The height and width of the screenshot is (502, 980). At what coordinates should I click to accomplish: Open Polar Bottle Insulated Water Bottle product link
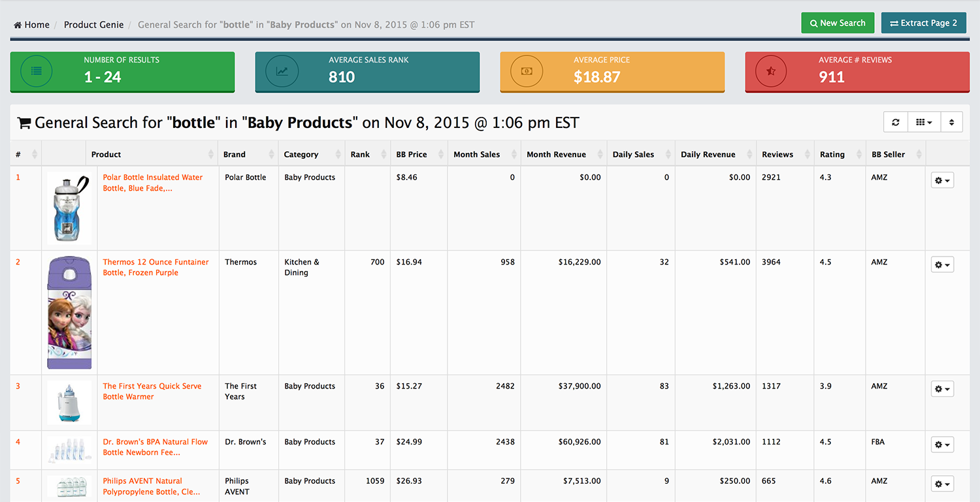coord(153,183)
